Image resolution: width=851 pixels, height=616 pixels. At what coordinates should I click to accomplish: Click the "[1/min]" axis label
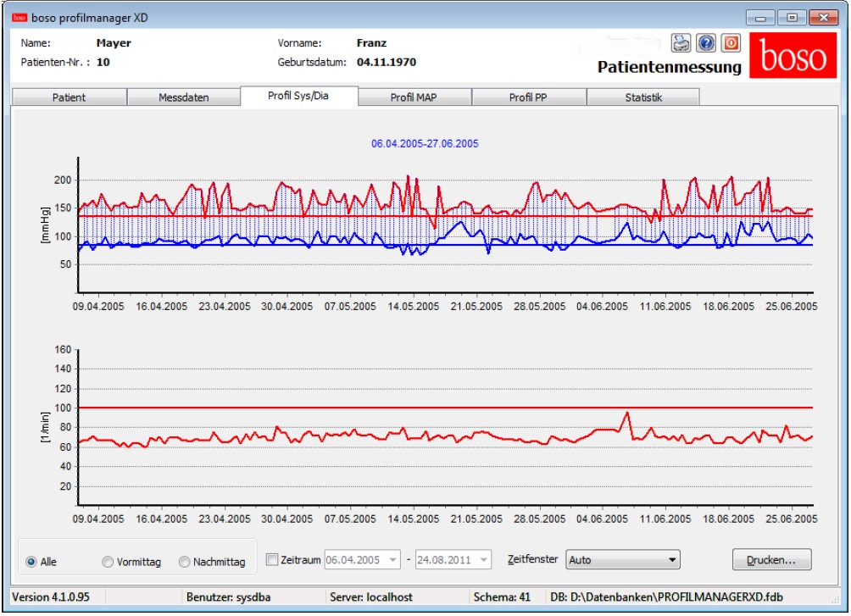(45, 428)
